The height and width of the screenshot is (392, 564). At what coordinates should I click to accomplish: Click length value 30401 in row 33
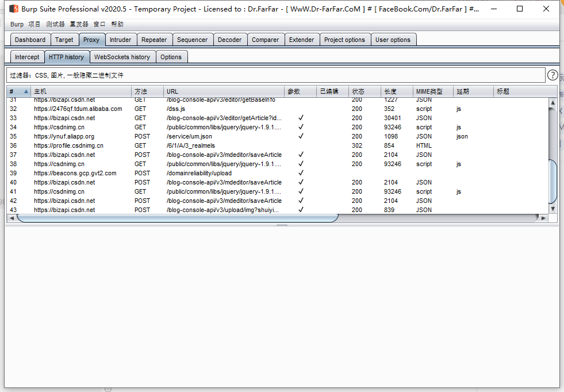coord(393,118)
